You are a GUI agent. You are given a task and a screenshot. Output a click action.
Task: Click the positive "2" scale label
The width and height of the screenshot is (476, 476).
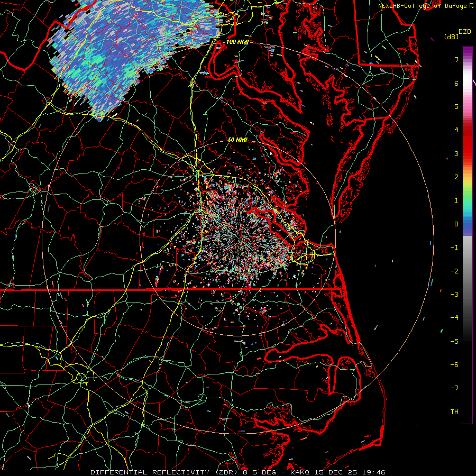click(456, 177)
